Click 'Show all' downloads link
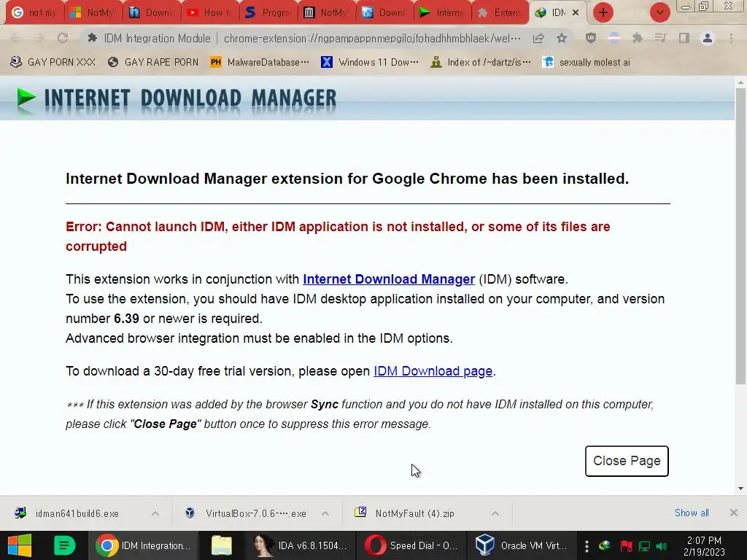The height and width of the screenshot is (560, 747). pos(692,513)
